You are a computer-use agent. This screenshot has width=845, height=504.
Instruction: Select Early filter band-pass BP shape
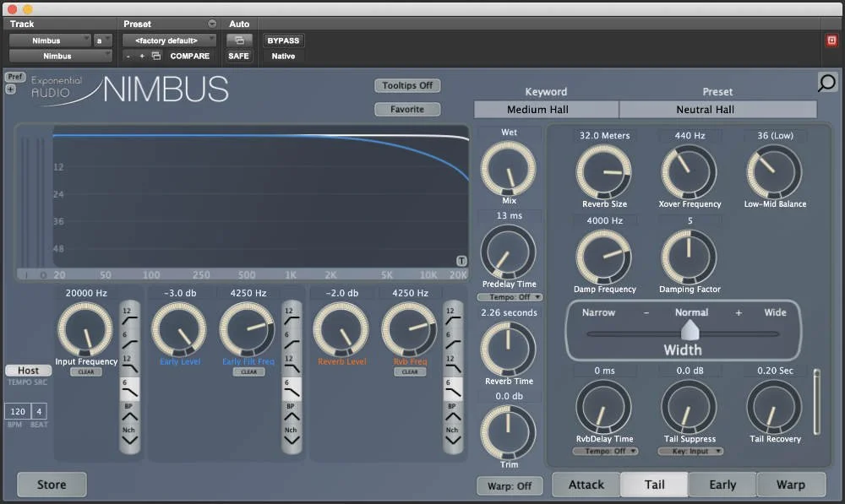(x=292, y=413)
